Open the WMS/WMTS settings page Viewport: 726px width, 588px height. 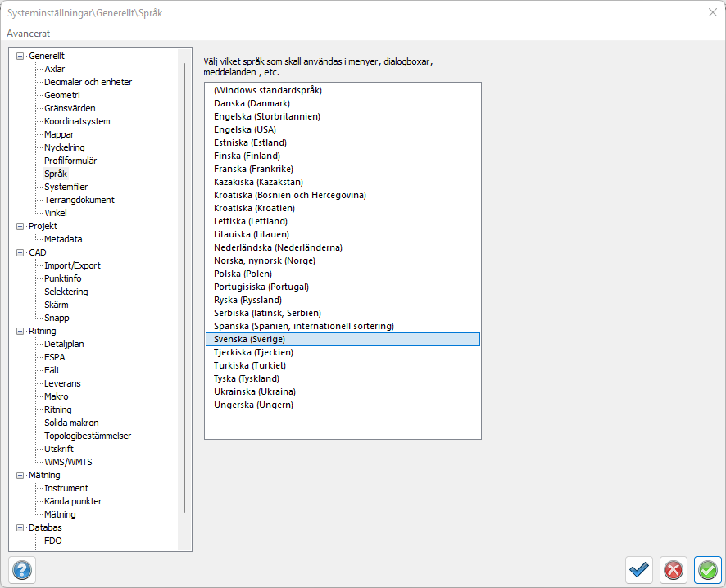click(x=68, y=462)
